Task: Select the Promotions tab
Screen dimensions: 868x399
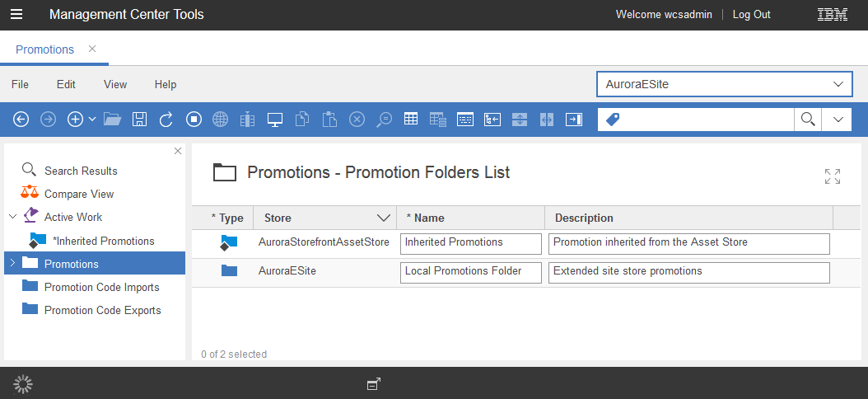Action: tap(44, 49)
